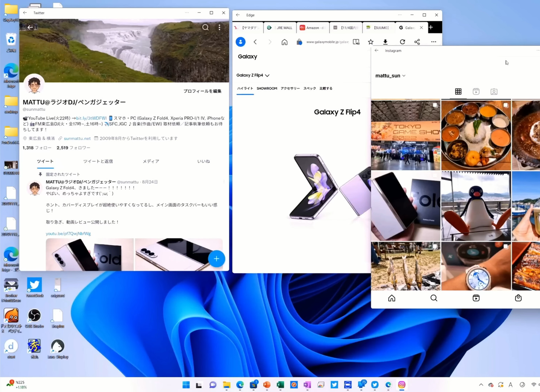The image size is (540, 392).
Task: Switch to the メディア tab on Twitter
Action: [151, 161]
